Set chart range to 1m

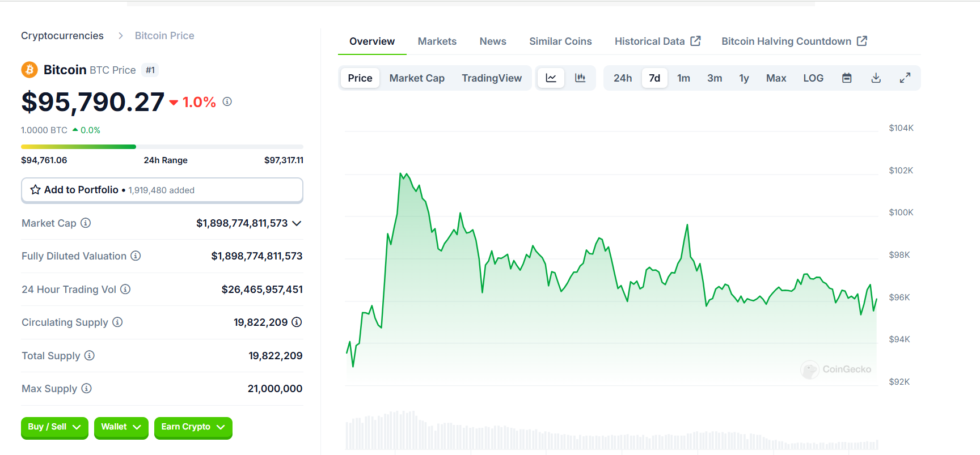[684, 78]
